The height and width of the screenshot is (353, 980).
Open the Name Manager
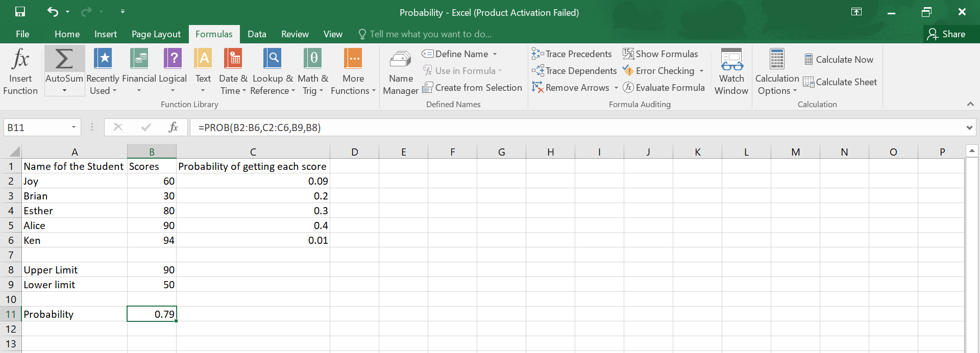coord(401,71)
